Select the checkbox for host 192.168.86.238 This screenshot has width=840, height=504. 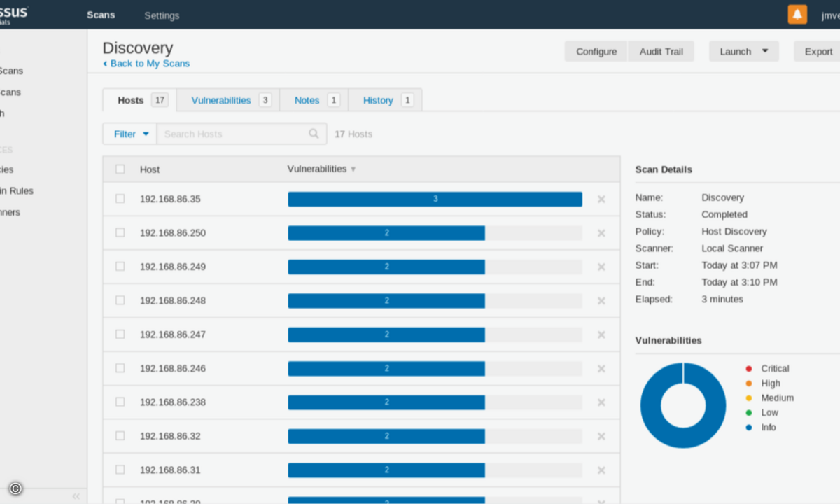point(120,402)
